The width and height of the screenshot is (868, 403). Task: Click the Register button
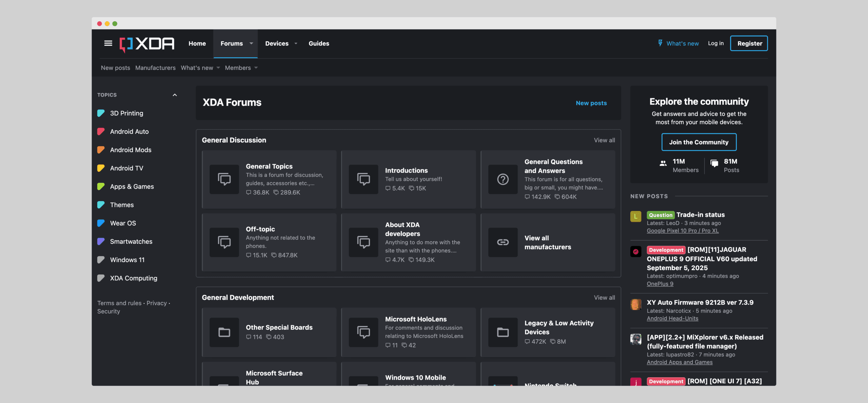point(749,43)
